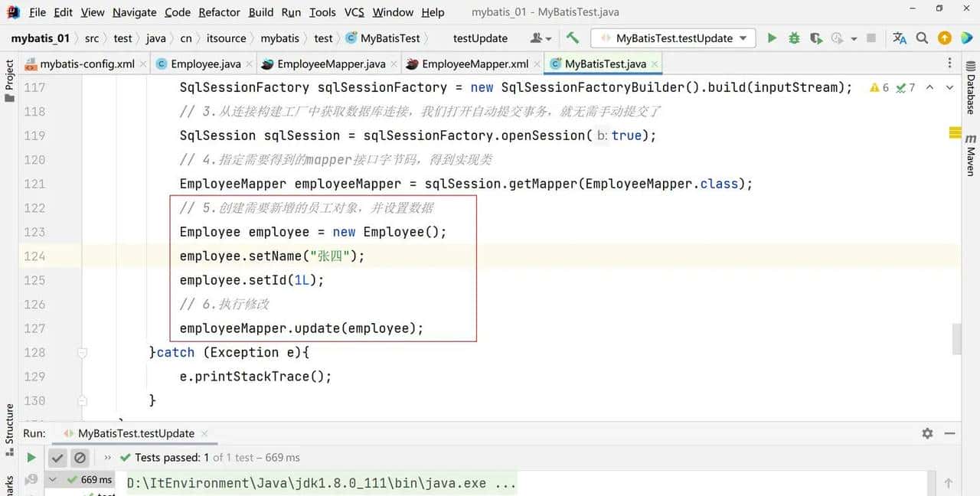Image resolution: width=980 pixels, height=496 pixels.
Task: Select the 'Tests passed: 1' status text
Action: [x=172, y=458]
